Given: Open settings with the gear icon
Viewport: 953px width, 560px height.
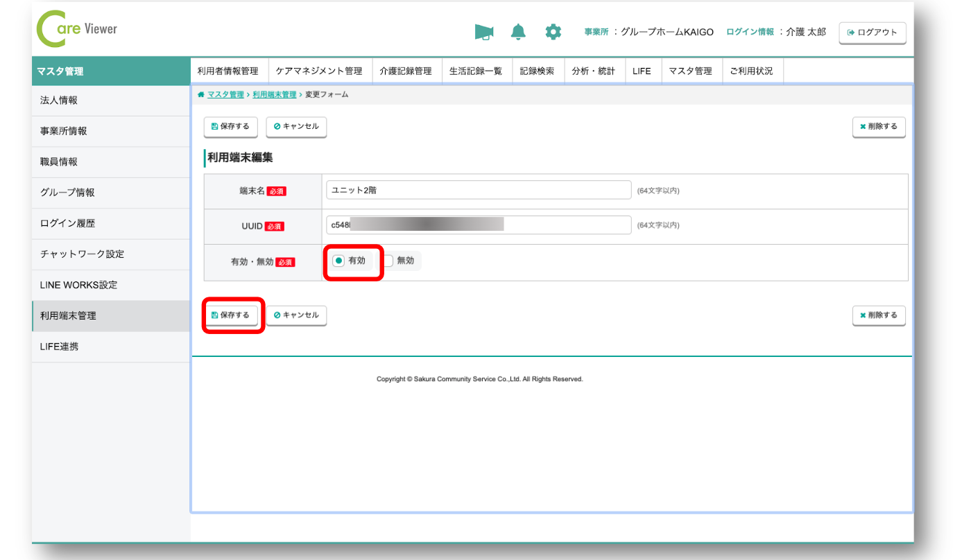Looking at the screenshot, I should click(553, 32).
